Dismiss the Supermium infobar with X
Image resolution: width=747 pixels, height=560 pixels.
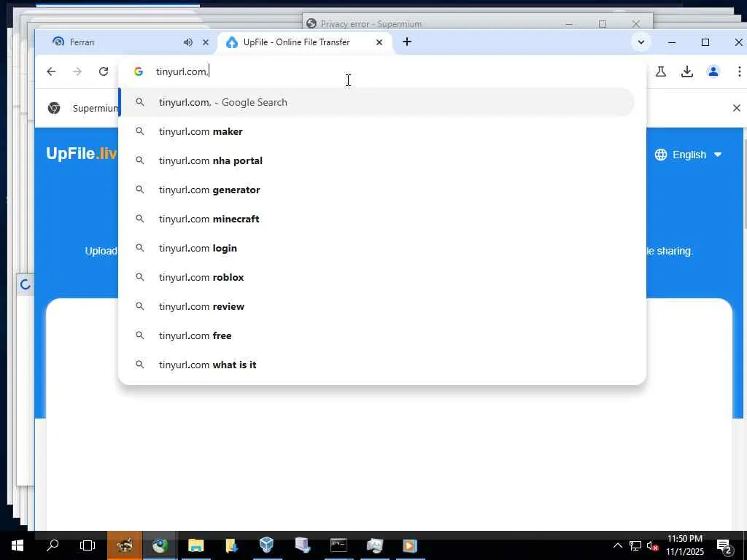pos(737,108)
